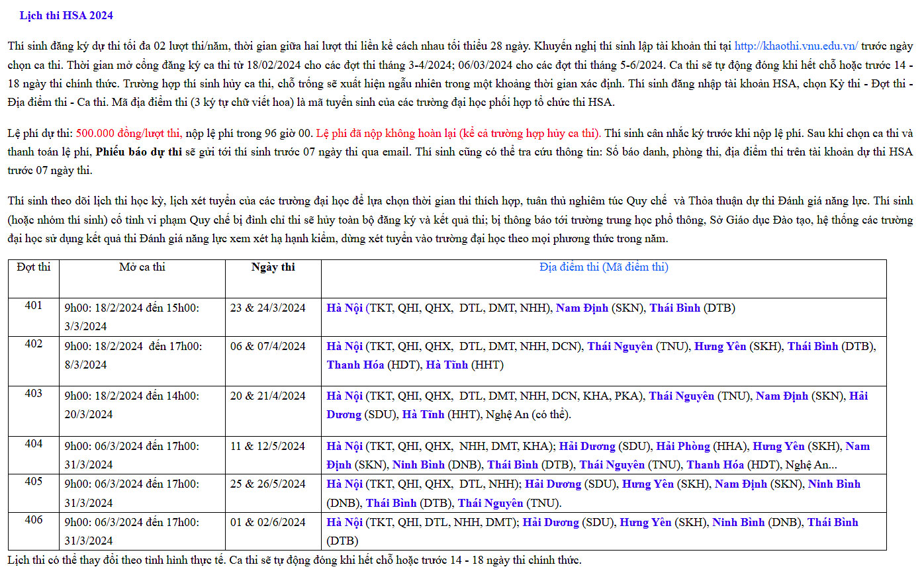This screenshot has width=924, height=577.
Task: Open 'Hưng Yên' link in round 404
Action: pos(778,447)
